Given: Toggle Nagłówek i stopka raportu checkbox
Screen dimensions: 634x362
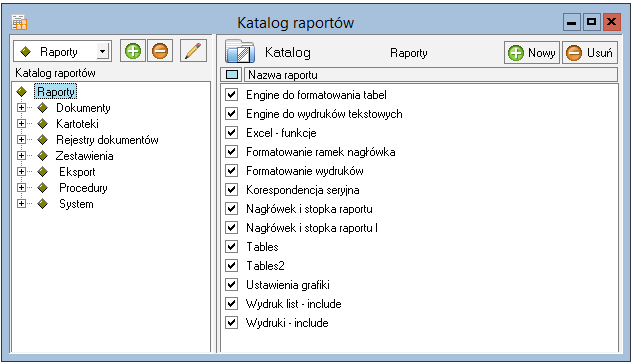Looking at the screenshot, I should click(x=231, y=209).
